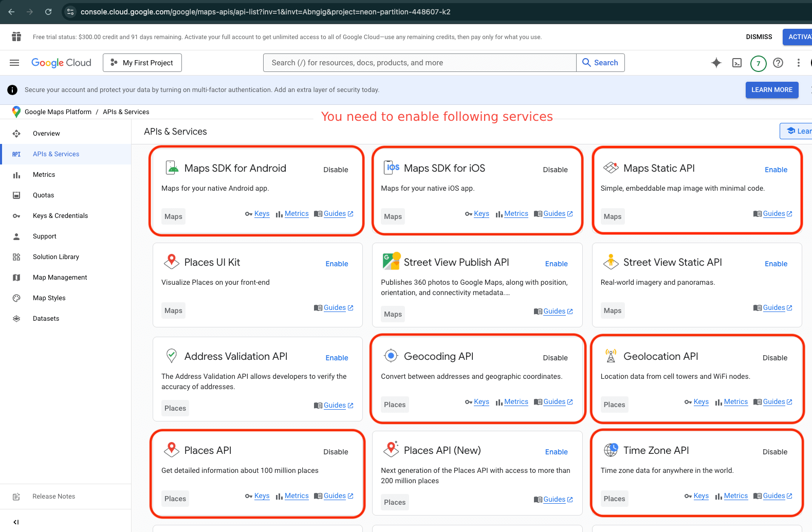Image resolution: width=812 pixels, height=532 pixels.
Task: Open Solution Library in sidebar
Action: (65, 257)
